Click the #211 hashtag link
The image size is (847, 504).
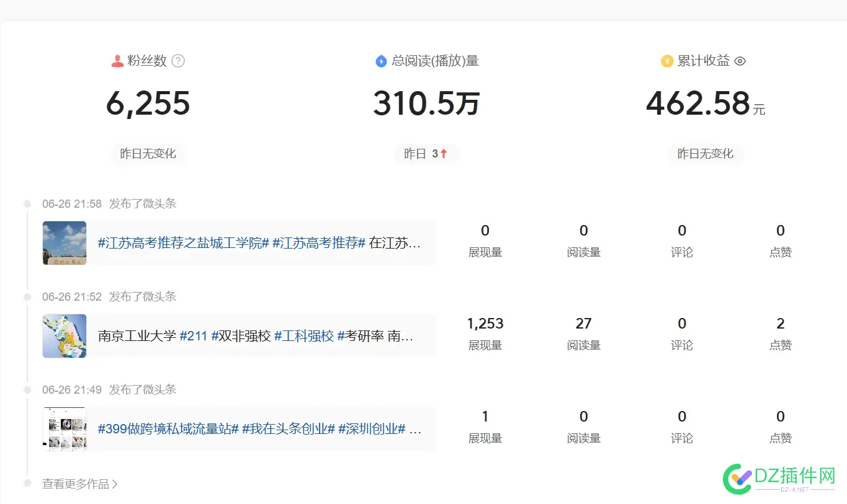(x=193, y=336)
